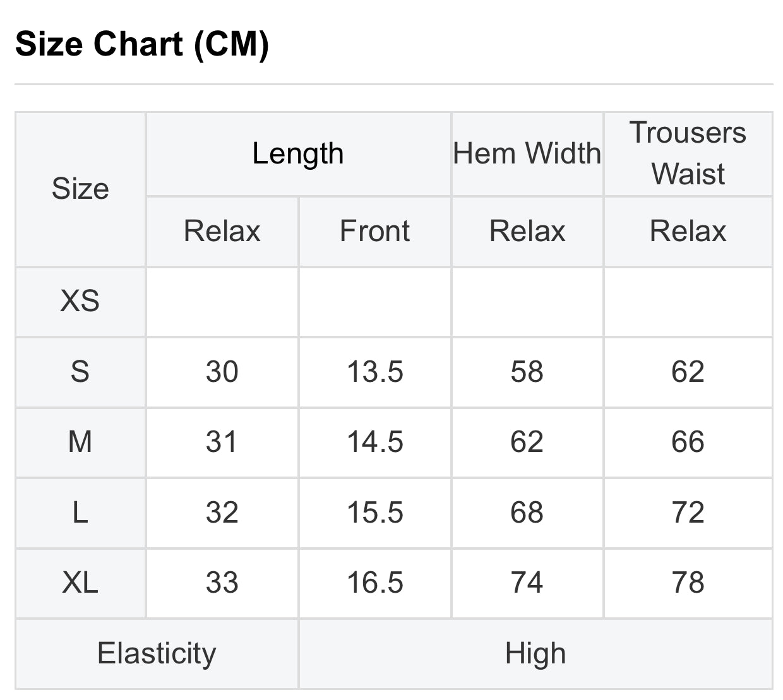The image size is (783, 700).
Task: Select the 13.5 front length cell
Action: [374, 372]
